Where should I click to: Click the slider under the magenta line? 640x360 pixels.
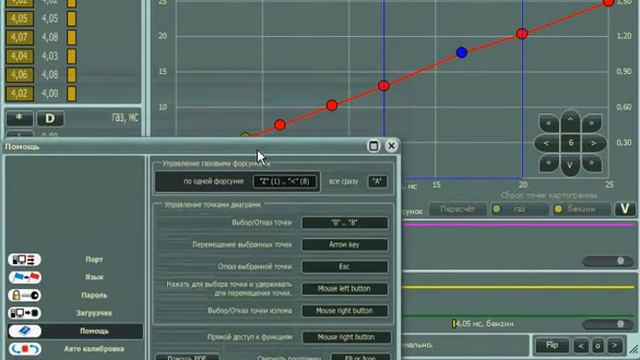(x=608, y=261)
